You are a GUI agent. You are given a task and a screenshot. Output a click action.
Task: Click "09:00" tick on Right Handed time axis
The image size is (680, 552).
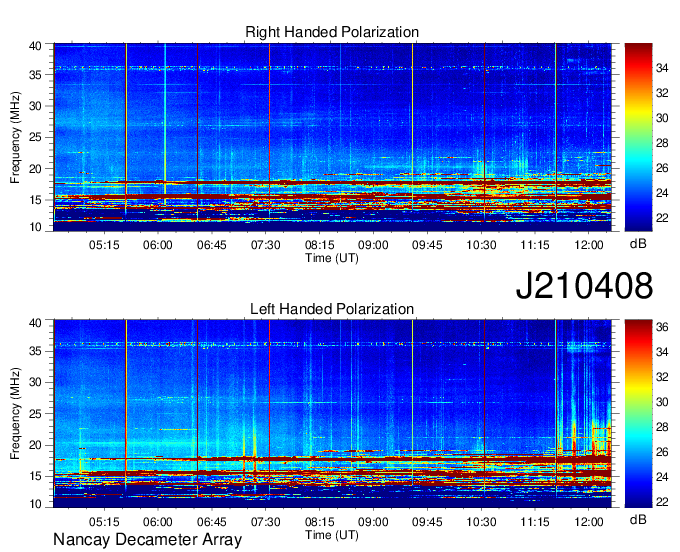tap(373, 245)
